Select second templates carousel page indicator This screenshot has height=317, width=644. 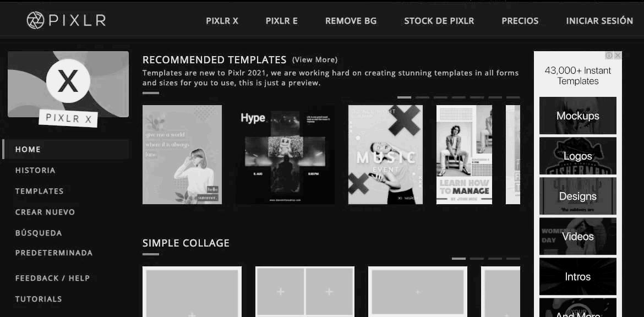pyautogui.click(x=422, y=97)
